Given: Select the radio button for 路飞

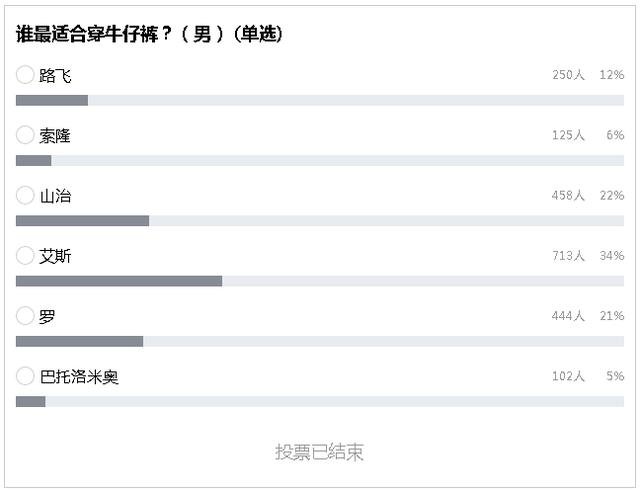Looking at the screenshot, I should click(25, 75).
